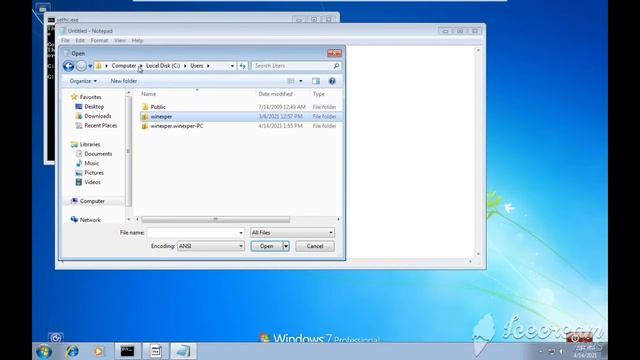Click the Refresh button next to address bar
The height and width of the screenshot is (360, 640).
click(243, 66)
